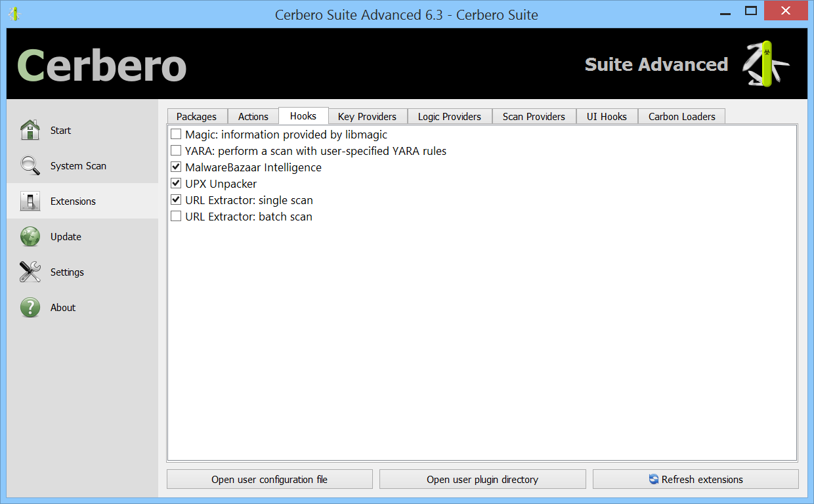Screen dimensions: 814x504
Task: Maximize the Cerbero Suite window
Action: pyautogui.click(x=751, y=11)
